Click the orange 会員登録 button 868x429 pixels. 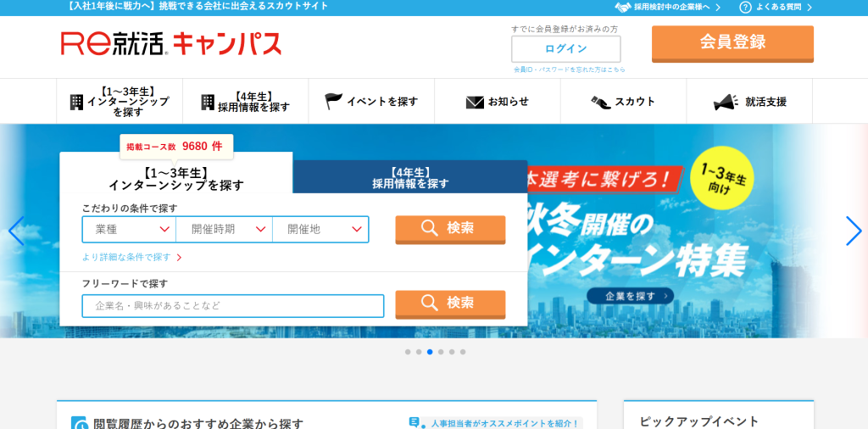[732, 43]
